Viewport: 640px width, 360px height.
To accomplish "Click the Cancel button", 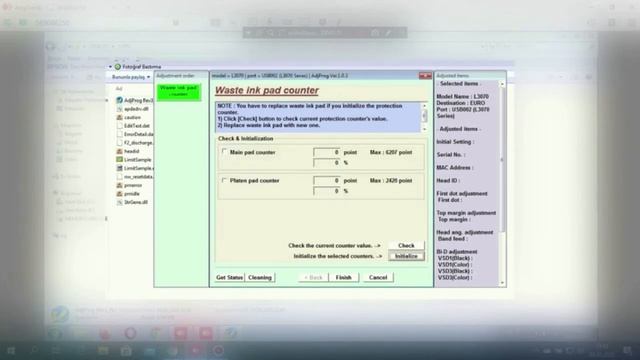I will coord(378,277).
